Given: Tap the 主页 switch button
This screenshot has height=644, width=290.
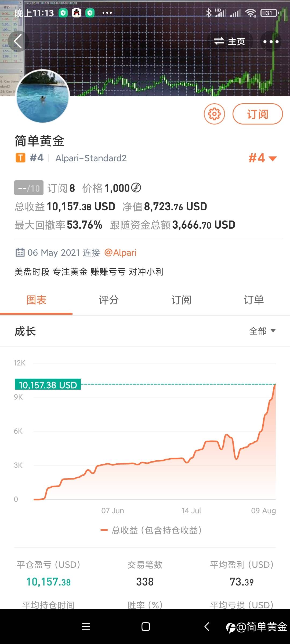Looking at the screenshot, I should pos(230,42).
